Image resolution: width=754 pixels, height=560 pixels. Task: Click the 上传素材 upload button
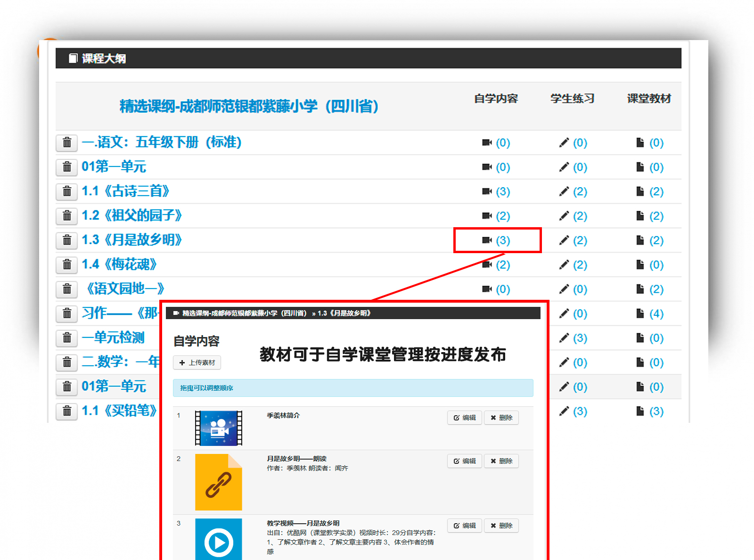click(197, 362)
